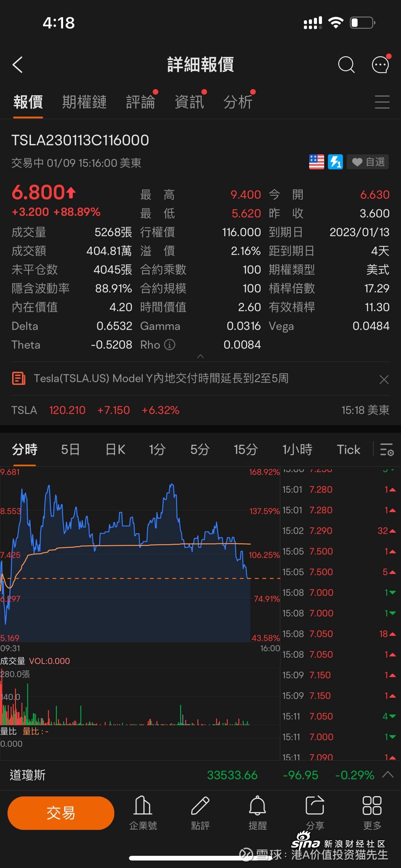
Task: Open 更多 grid icon
Action: 372,813
